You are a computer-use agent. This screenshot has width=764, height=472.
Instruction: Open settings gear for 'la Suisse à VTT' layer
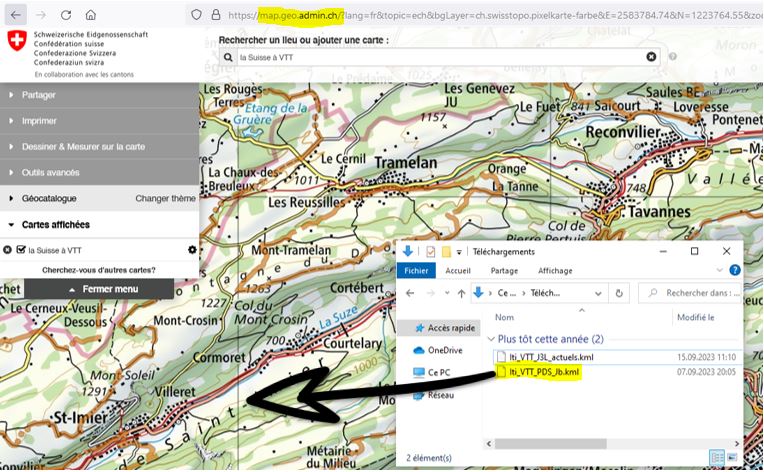[x=192, y=250]
